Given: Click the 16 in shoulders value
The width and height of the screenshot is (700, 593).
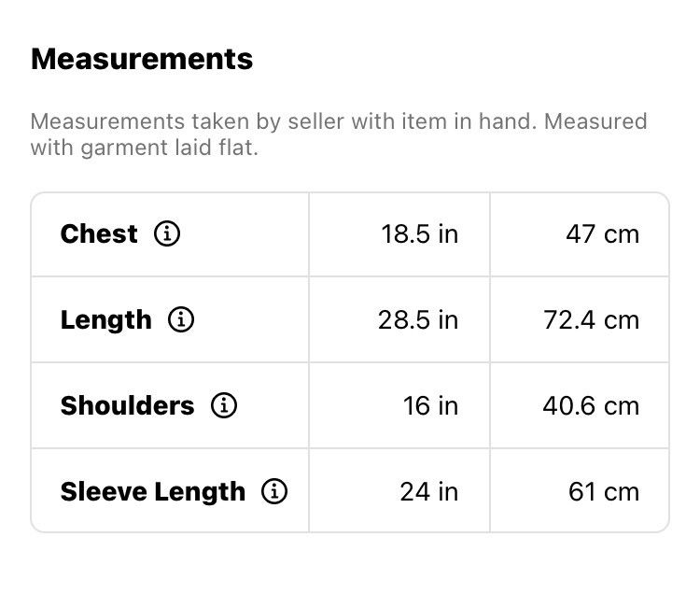Looking at the screenshot, I should point(430,406).
